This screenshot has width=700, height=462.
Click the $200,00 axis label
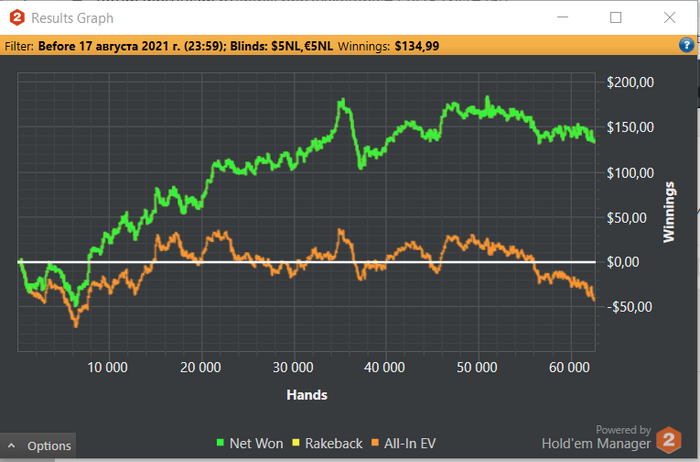pos(630,82)
